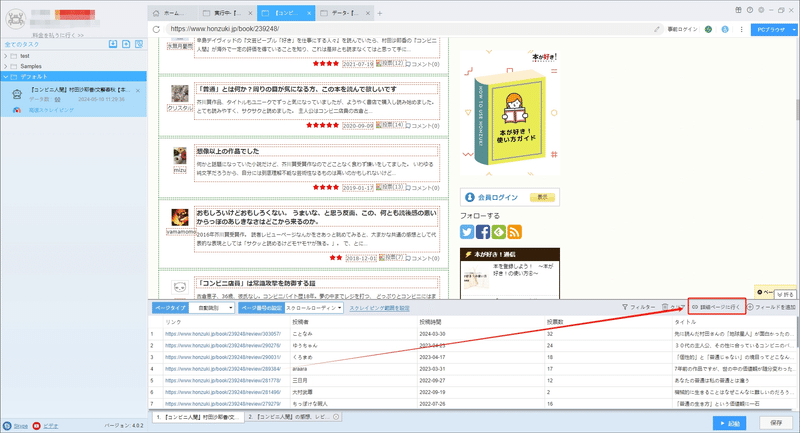The width and height of the screenshot is (800, 433).
Task: Open the ページタイプ 自動識別 dropdown
Action: pyautogui.click(x=212, y=308)
